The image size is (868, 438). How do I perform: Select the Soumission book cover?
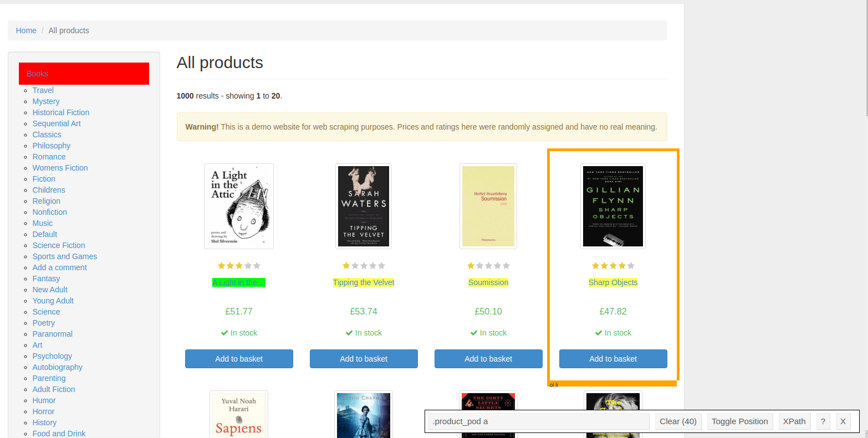click(488, 206)
